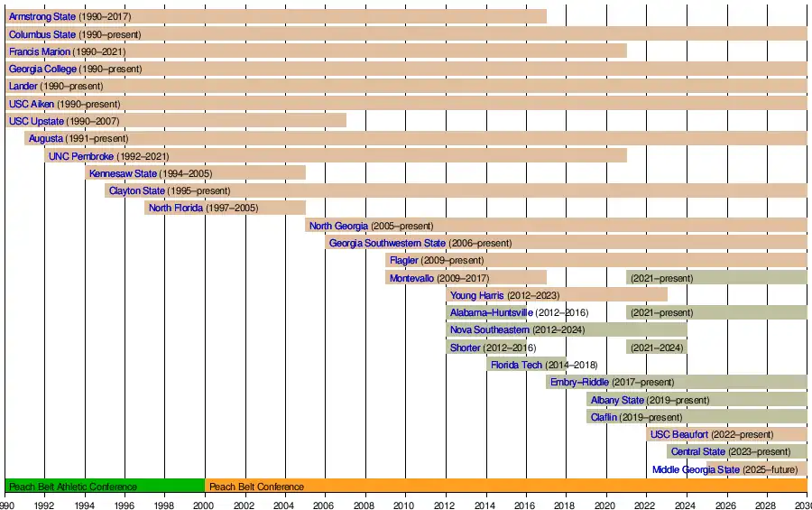Image resolution: width=812 pixels, height=510 pixels.
Task: Click the Alabama–Huntsville link
Action: click(491, 312)
